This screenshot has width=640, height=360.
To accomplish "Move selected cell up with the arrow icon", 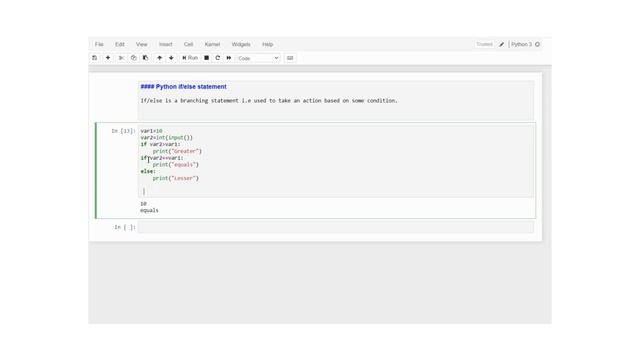I will pos(160,58).
